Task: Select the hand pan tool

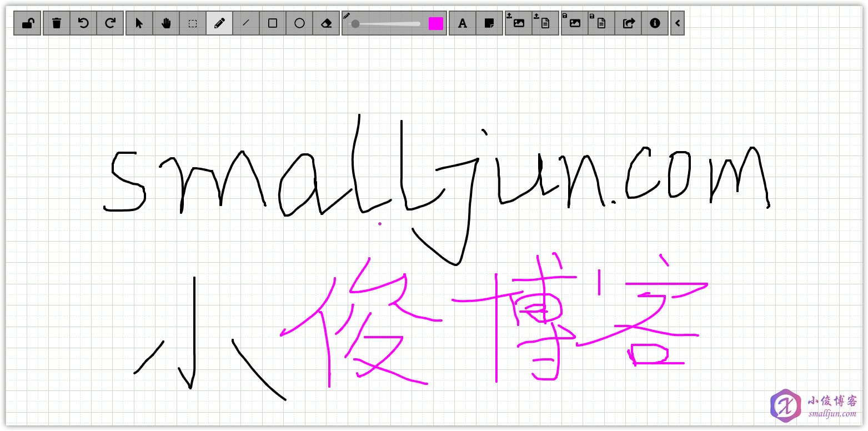Action: pyautogui.click(x=166, y=23)
